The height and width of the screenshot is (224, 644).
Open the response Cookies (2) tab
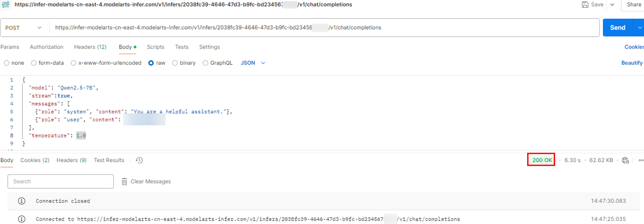[x=35, y=160]
